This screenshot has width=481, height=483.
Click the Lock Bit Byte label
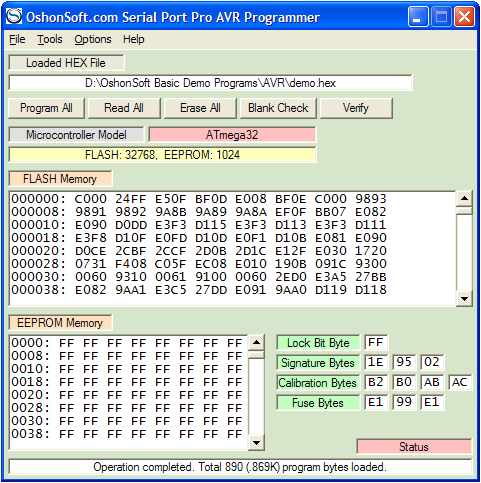pos(318,343)
